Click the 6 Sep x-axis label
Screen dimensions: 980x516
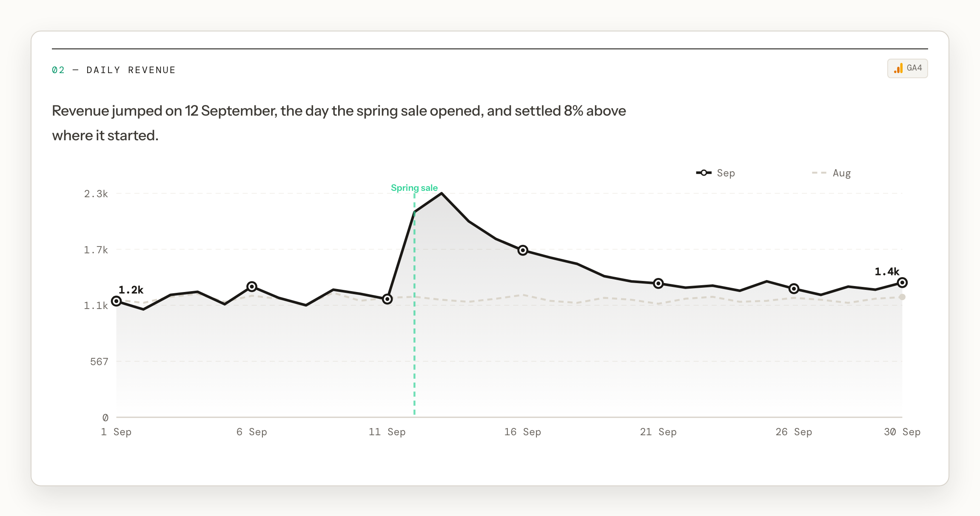(252, 432)
